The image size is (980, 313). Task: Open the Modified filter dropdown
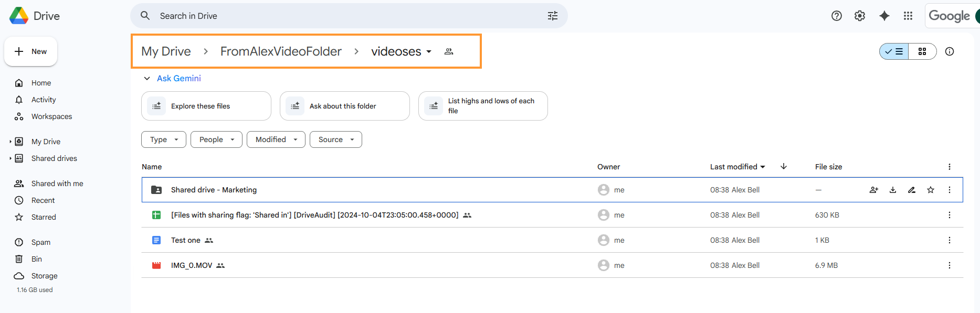point(276,139)
